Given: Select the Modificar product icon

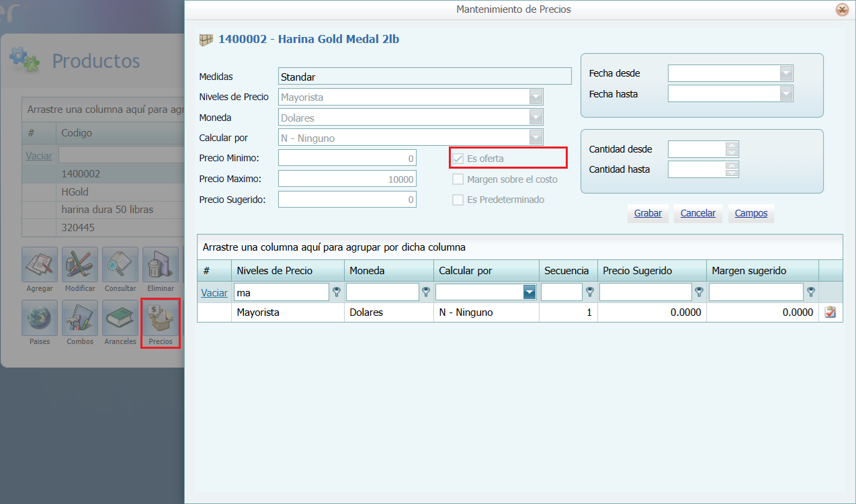Looking at the screenshot, I should (x=80, y=265).
